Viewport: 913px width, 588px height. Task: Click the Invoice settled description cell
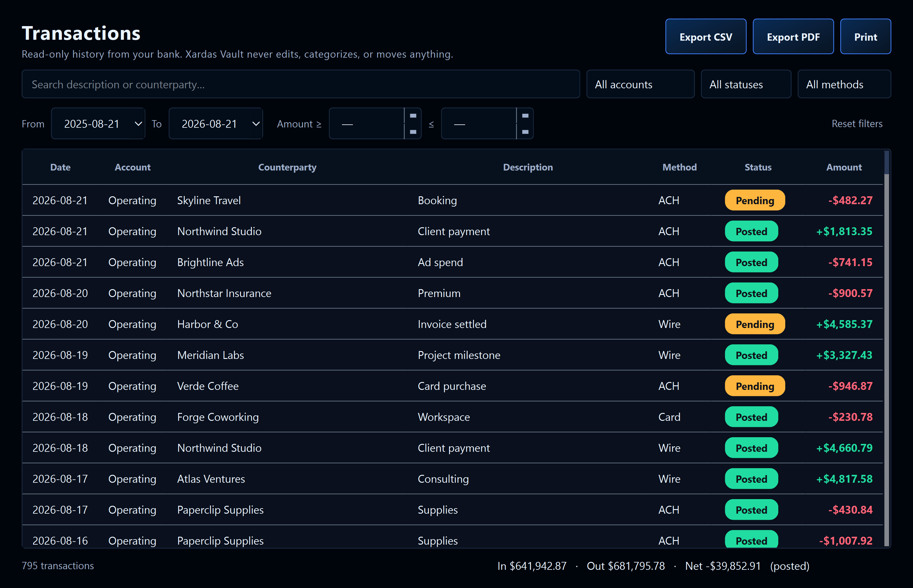528,324
